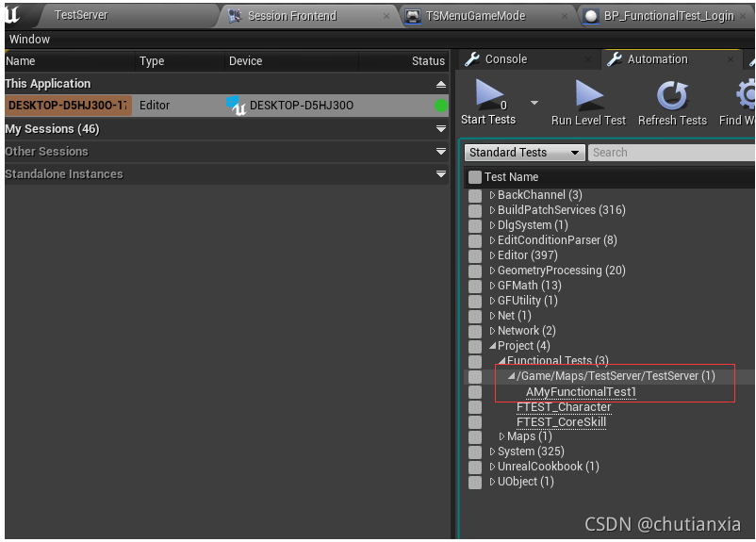
Task: Click the Unreal Engine logo icon
Action: [12, 14]
